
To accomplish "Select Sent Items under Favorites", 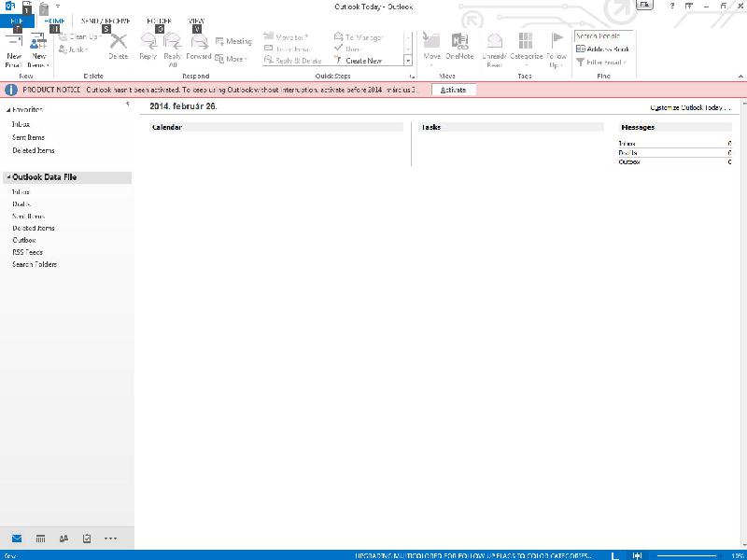I will tap(28, 137).
